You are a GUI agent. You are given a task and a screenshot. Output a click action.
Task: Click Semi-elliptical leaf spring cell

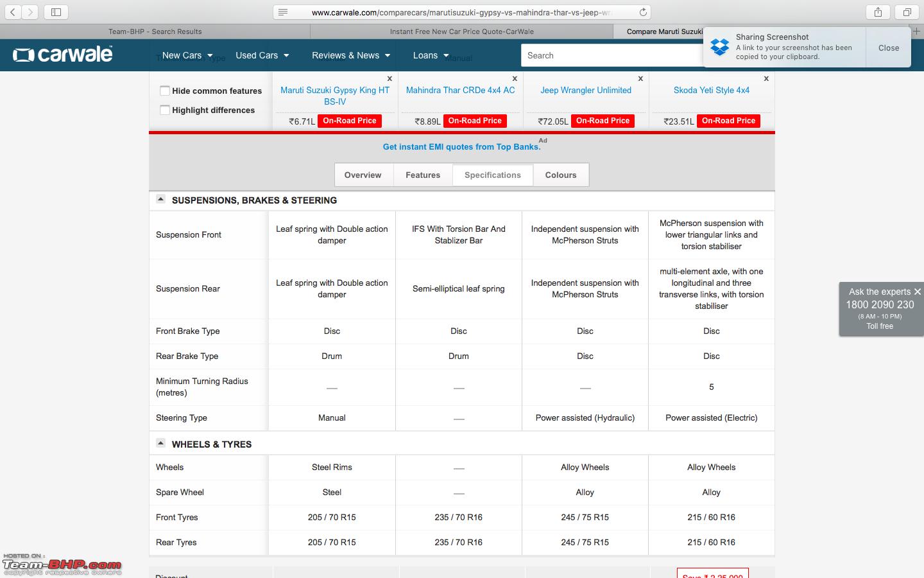click(459, 288)
